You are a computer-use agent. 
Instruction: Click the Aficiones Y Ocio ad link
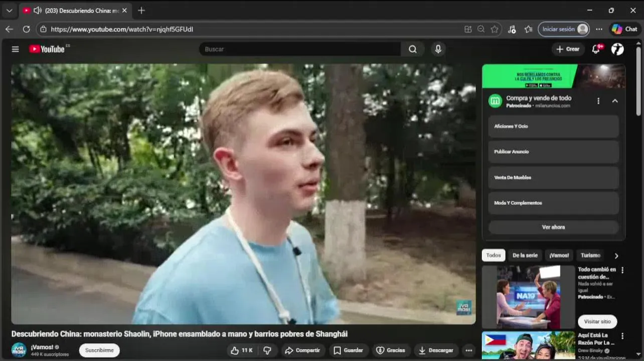(x=553, y=126)
